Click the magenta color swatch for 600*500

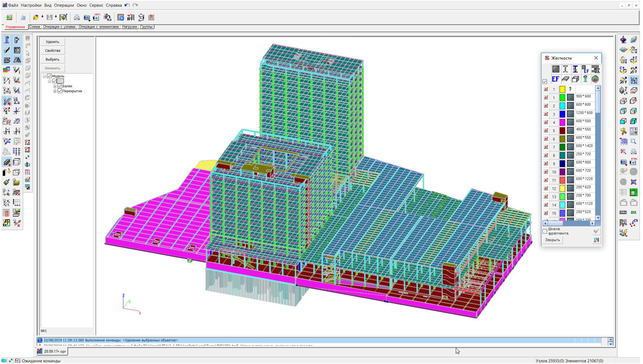coord(562,122)
